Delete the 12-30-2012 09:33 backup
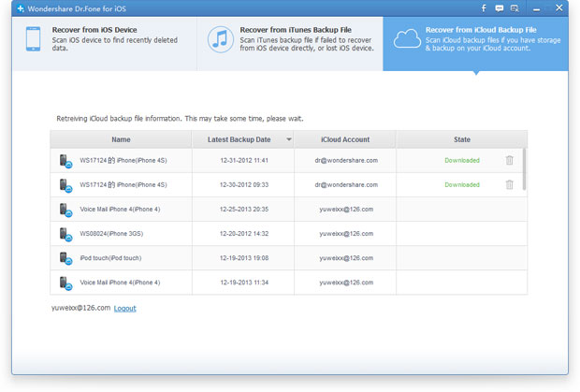The width and height of the screenshot is (580, 392). pyautogui.click(x=509, y=184)
